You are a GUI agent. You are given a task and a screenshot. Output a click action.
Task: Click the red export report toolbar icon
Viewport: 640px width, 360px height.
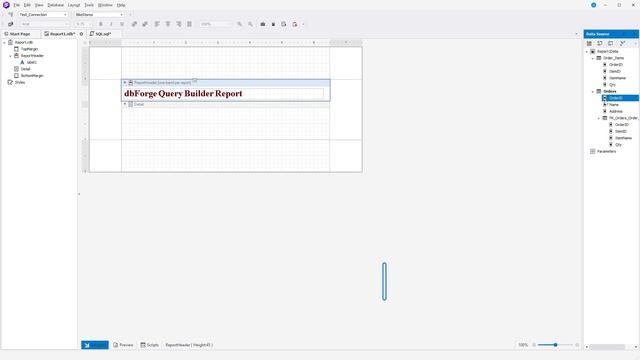pos(295,24)
